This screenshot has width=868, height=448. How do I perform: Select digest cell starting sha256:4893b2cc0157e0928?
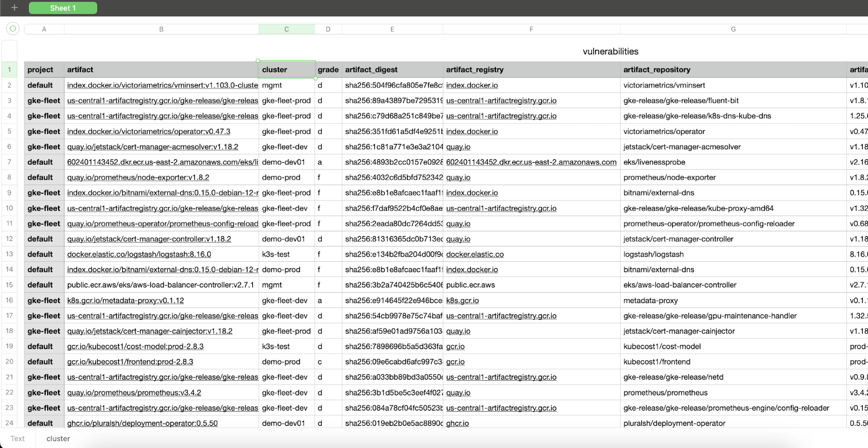point(393,162)
